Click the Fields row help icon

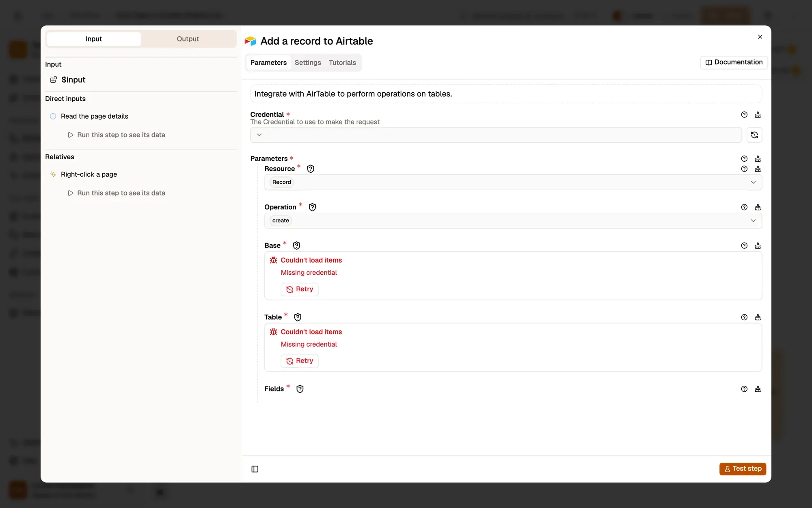pos(744,389)
